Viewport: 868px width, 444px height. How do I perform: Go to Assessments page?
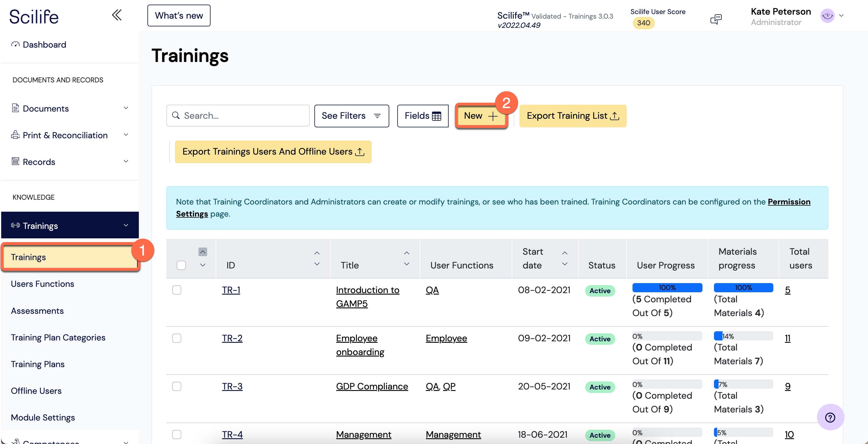[x=37, y=311]
